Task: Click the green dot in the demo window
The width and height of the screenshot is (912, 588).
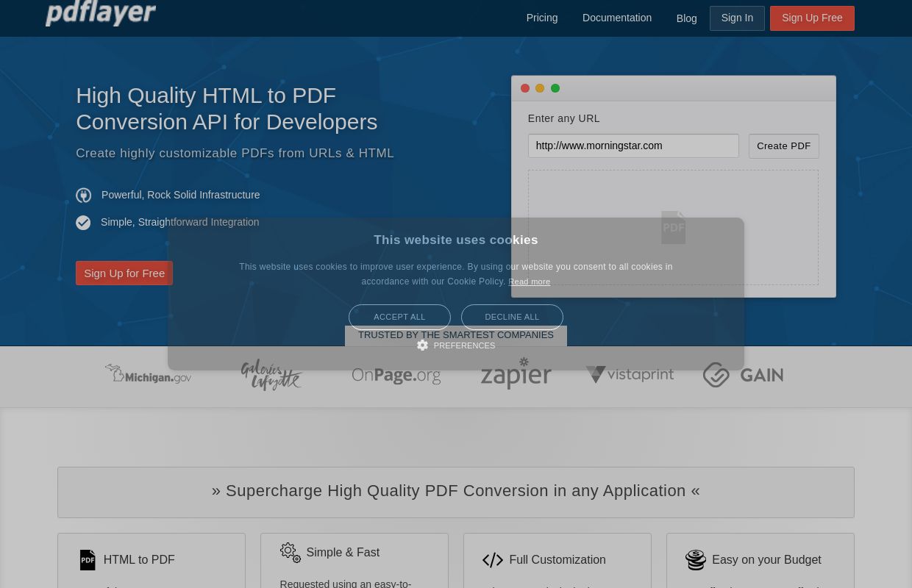Action: (555, 88)
